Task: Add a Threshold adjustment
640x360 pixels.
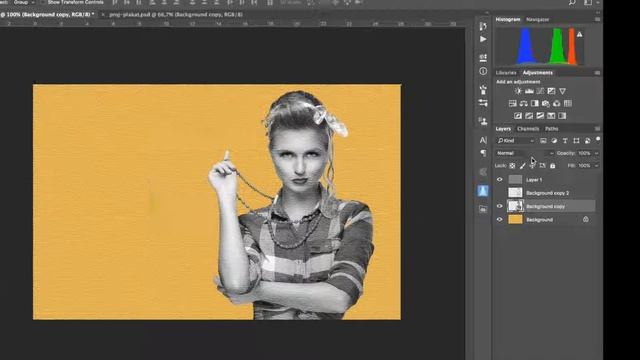Action: pyautogui.click(x=540, y=116)
